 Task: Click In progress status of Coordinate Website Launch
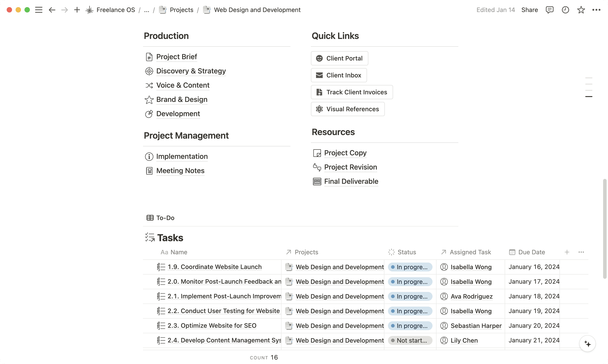point(410,267)
